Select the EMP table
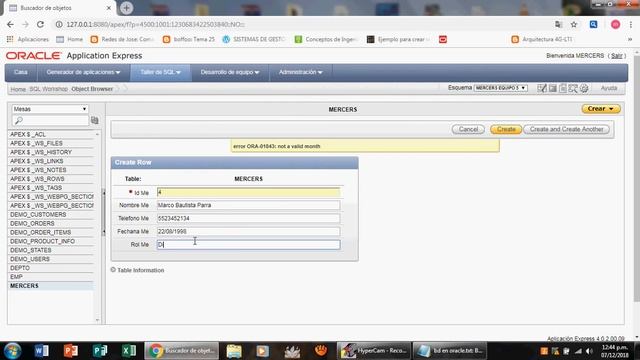 [x=16, y=277]
